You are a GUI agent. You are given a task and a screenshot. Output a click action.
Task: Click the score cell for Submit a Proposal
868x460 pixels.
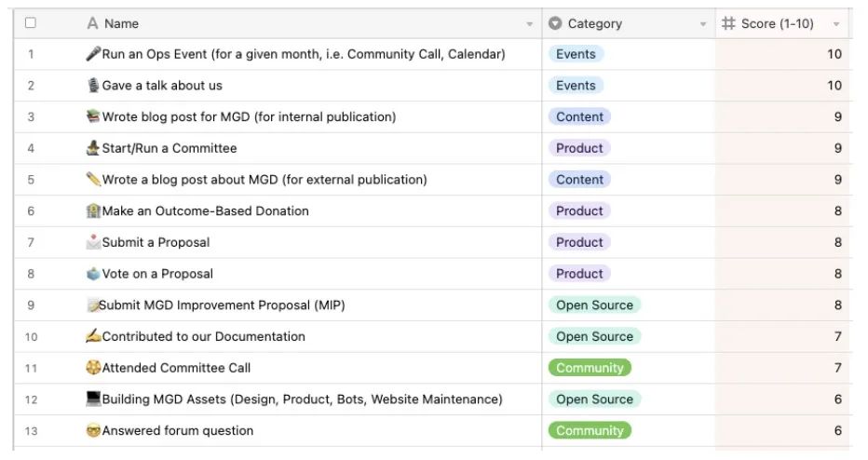pyautogui.click(x=780, y=242)
